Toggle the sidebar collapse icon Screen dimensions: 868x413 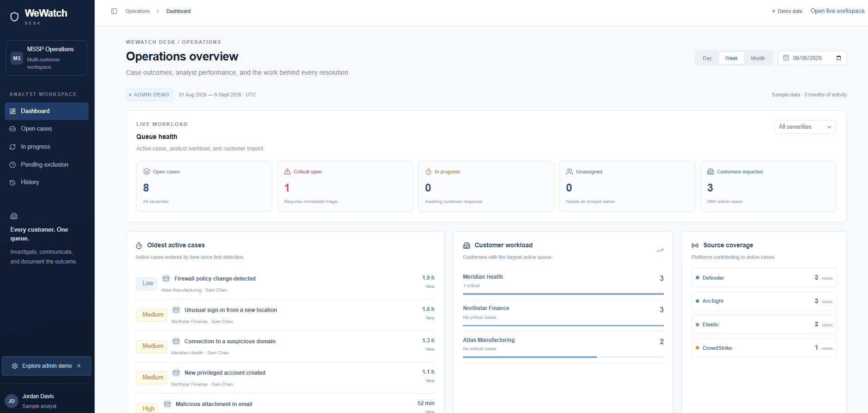[x=114, y=11]
